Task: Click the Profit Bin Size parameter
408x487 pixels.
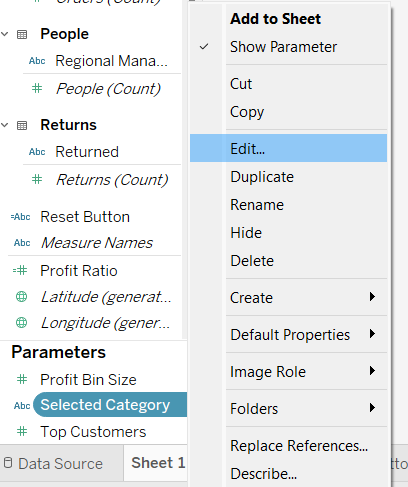Action: (88, 379)
